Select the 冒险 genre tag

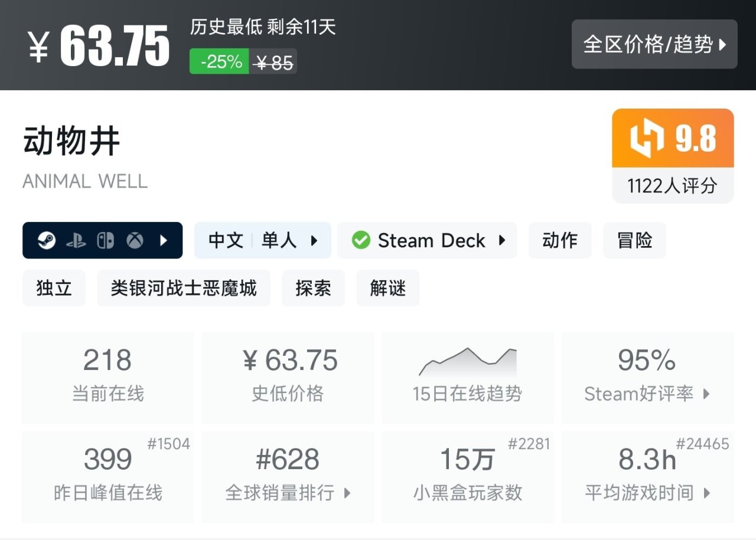click(634, 241)
